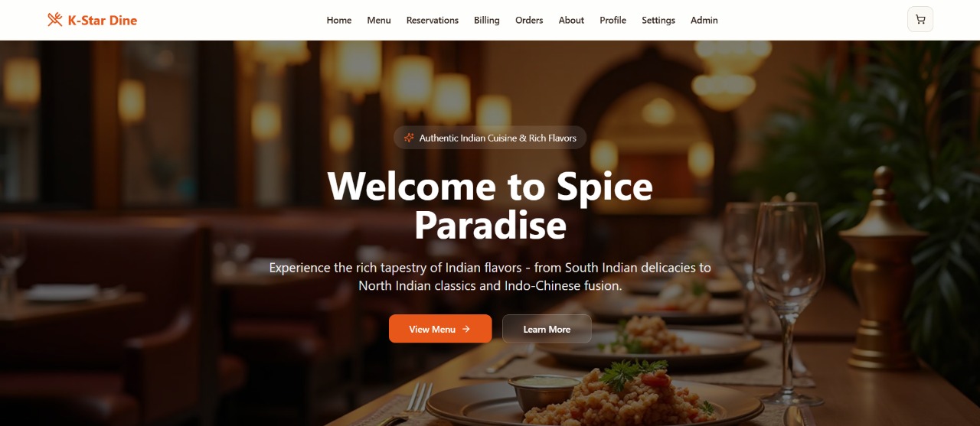
Task: Open the shopping cart
Action: (920, 20)
